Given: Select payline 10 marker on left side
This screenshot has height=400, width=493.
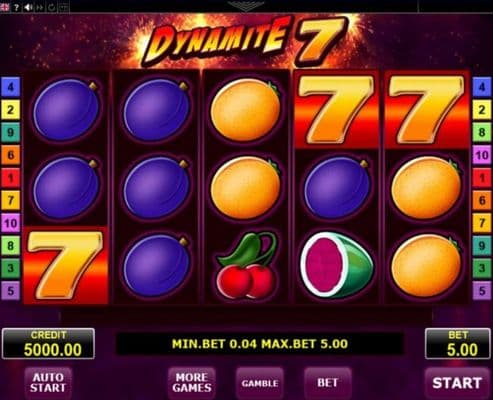Looking at the screenshot, I should (x=11, y=223).
